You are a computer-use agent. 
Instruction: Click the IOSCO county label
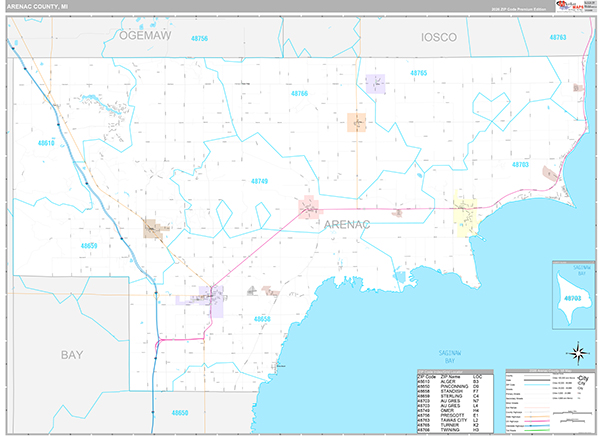coord(438,37)
